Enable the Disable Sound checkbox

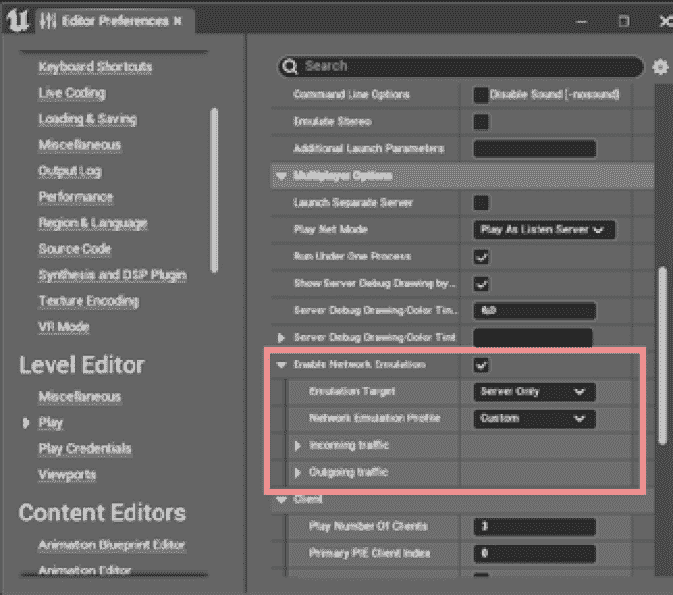pyautogui.click(x=481, y=95)
